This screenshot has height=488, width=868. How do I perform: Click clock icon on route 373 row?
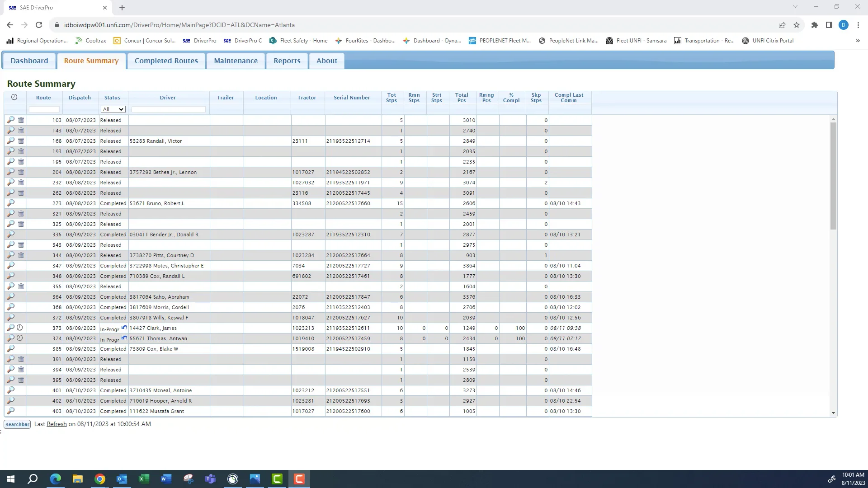point(20,328)
